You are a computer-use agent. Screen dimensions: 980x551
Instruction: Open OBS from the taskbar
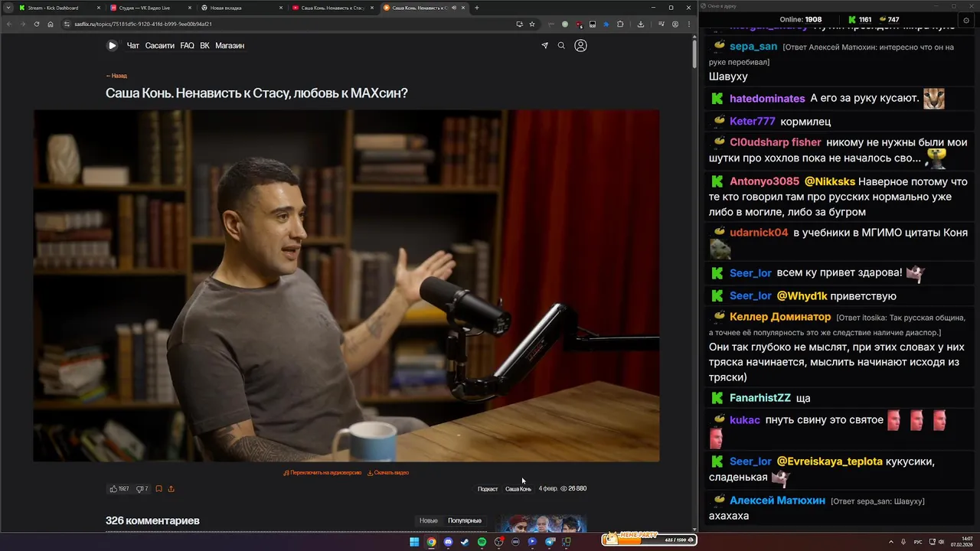pos(498,542)
